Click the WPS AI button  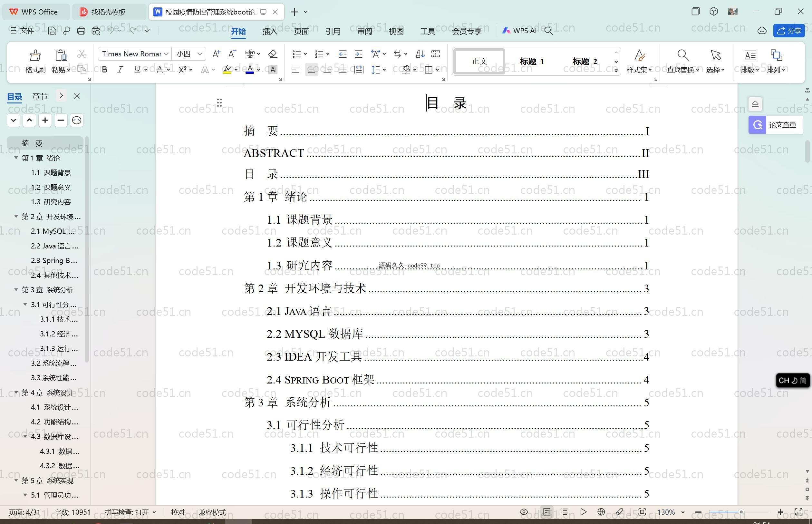point(519,31)
